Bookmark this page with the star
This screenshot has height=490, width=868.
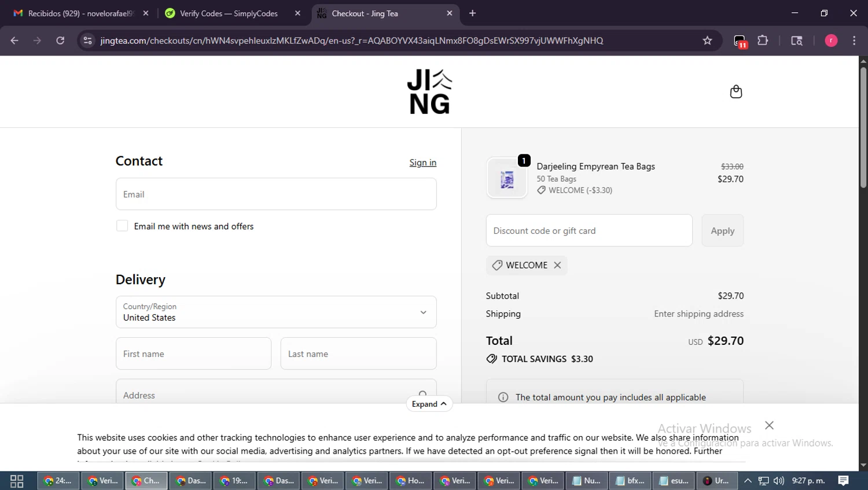pyautogui.click(x=707, y=40)
